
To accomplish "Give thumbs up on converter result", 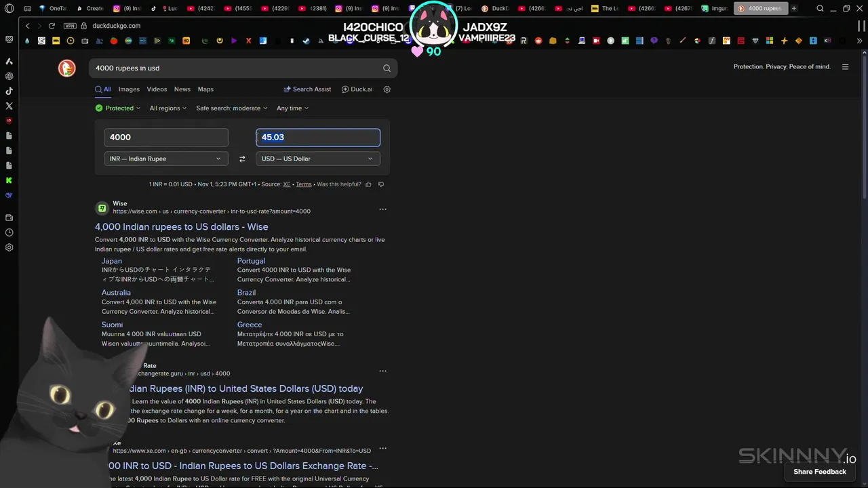I will pyautogui.click(x=369, y=184).
